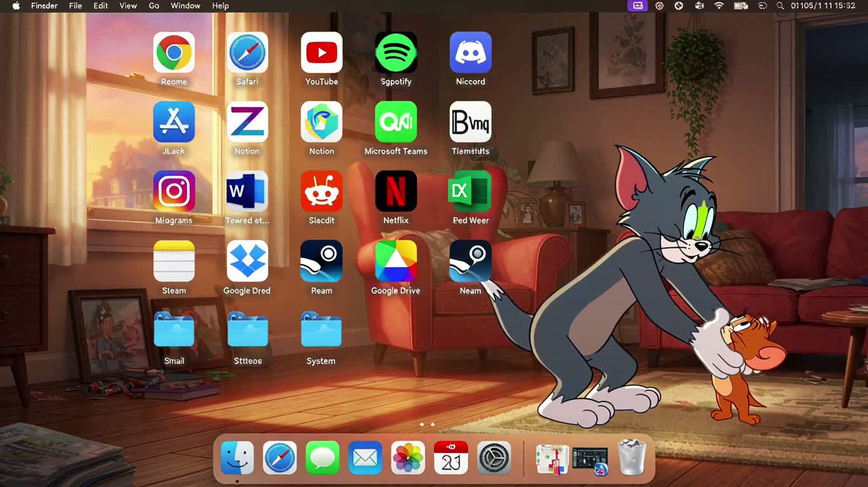Select the Tiemsluts app icon

coord(471,122)
